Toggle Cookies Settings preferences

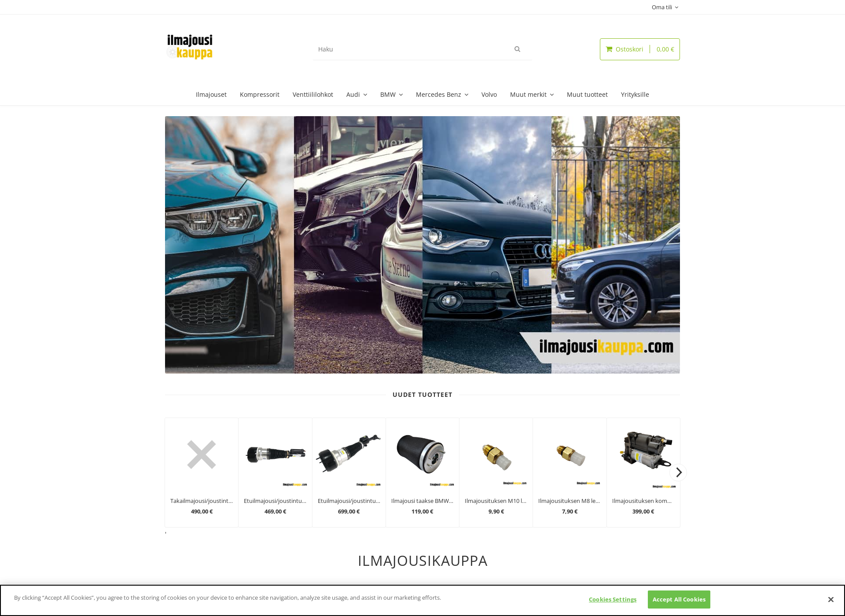pyautogui.click(x=611, y=599)
